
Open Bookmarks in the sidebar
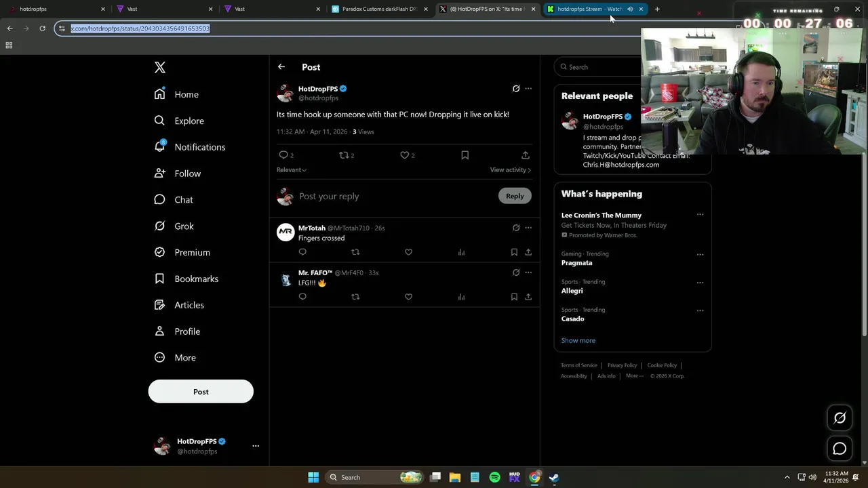pyautogui.click(x=186, y=279)
